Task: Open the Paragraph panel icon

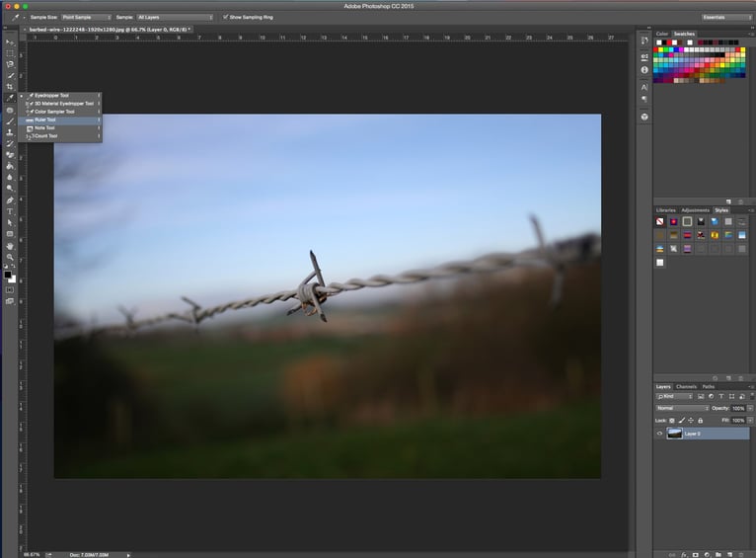Action: (644, 100)
